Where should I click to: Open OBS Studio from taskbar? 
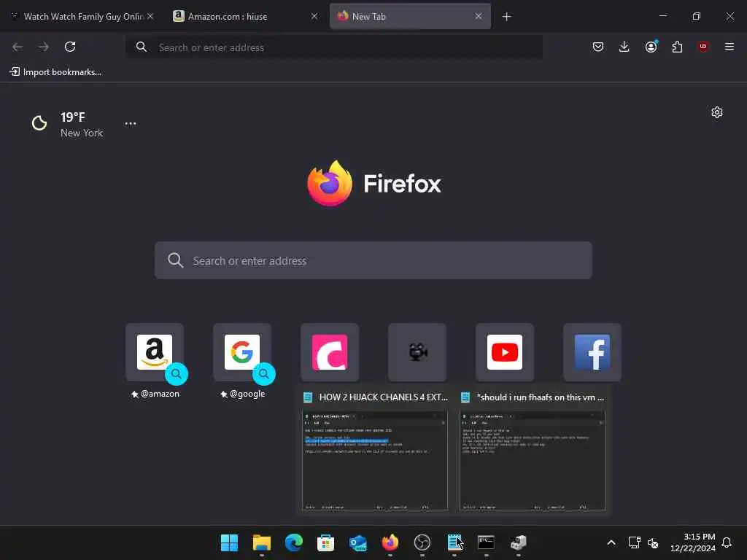[422, 542]
